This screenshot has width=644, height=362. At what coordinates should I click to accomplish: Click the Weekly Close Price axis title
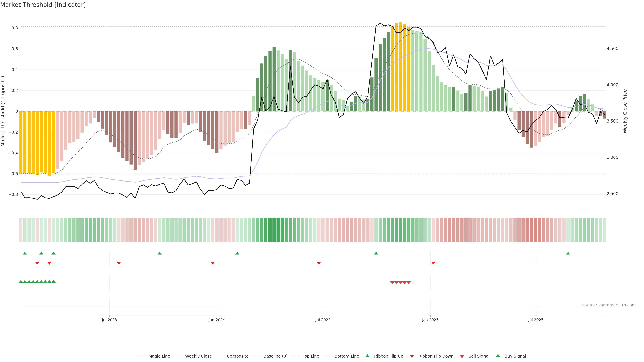625,111
